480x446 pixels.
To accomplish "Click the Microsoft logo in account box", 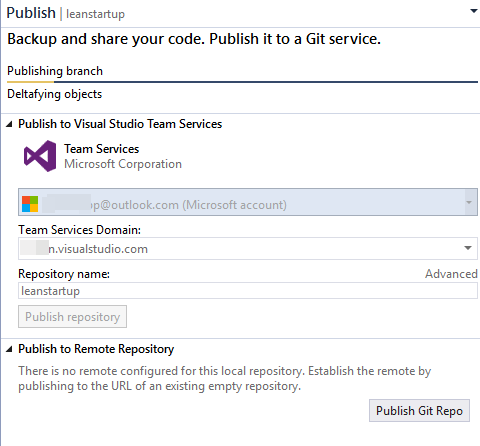I will pos(30,204).
